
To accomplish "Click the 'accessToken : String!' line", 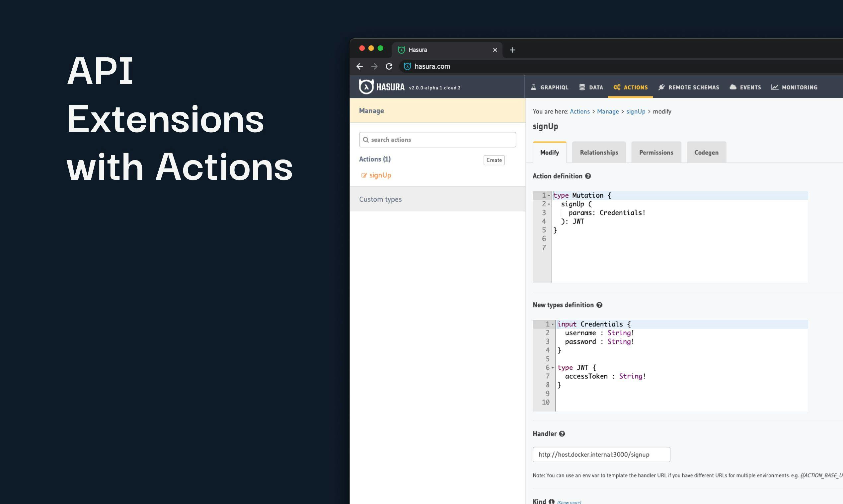I will (605, 376).
